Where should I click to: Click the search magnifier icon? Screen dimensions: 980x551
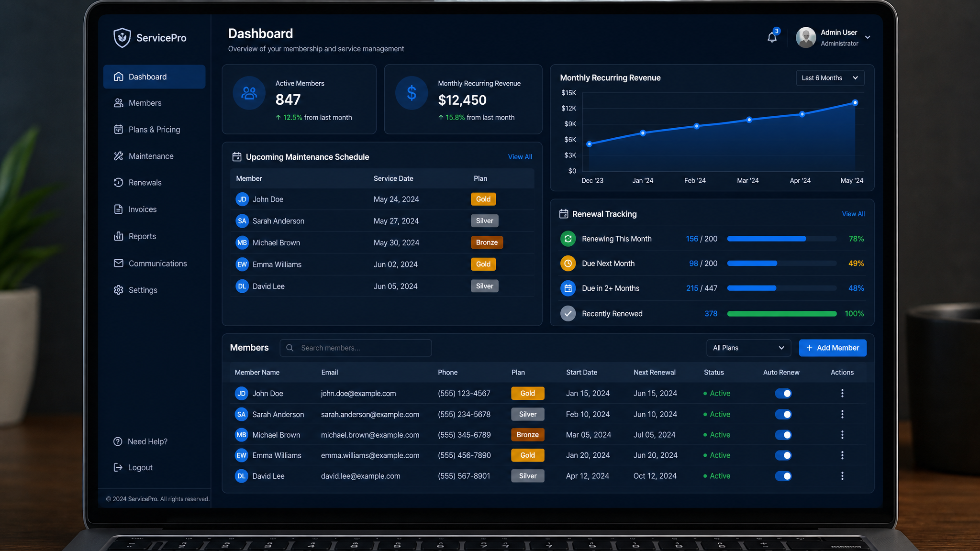(290, 348)
